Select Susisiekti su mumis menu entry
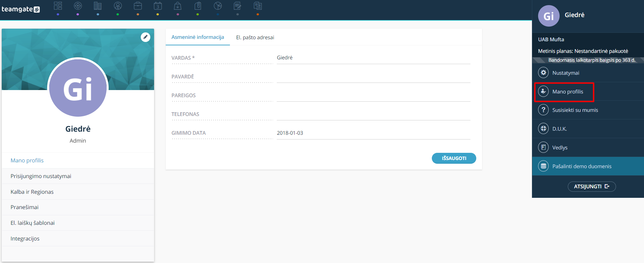This screenshot has height=263, width=644. tap(588, 110)
